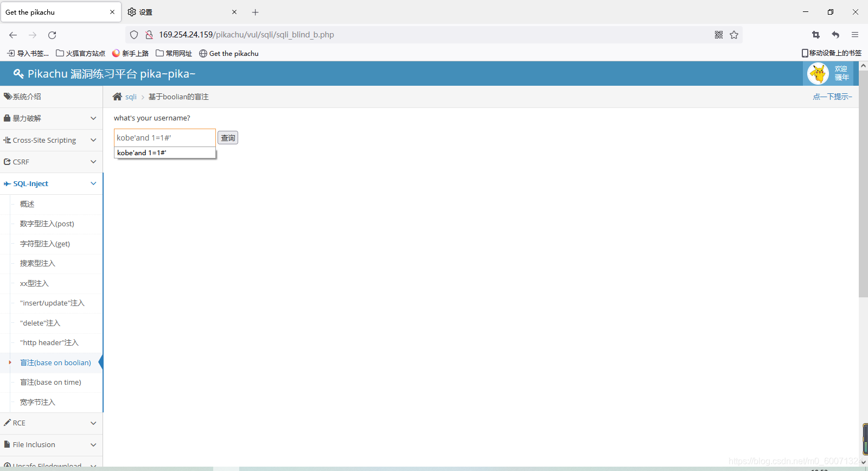The height and width of the screenshot is (471, 868).
Task: Open 移动设备上的书签 folder
Action: pos(832,53)
